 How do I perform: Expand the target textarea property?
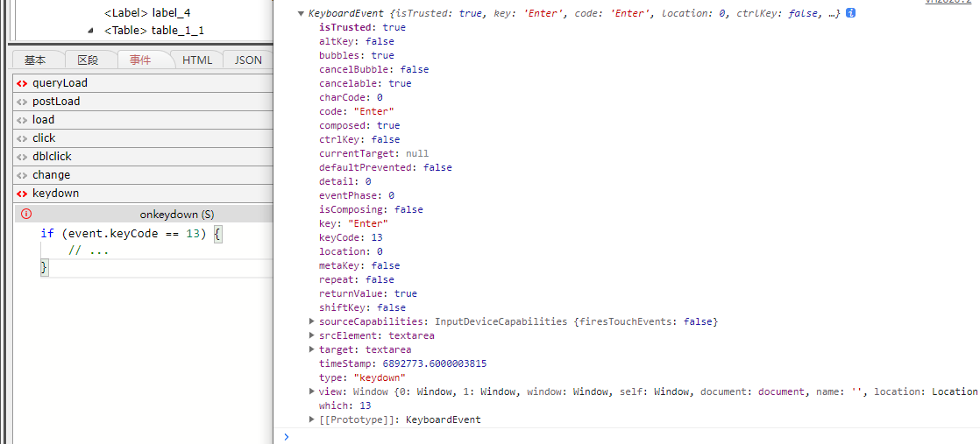click(312, 349)
